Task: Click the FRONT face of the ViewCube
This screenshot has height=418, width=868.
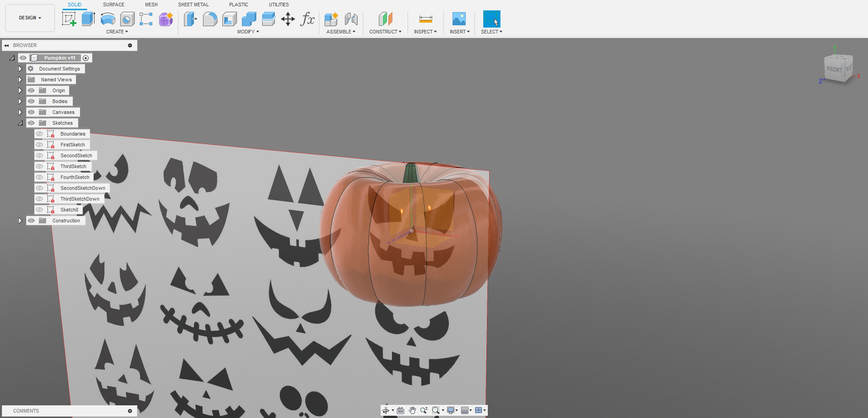Action: click(834, 70)
